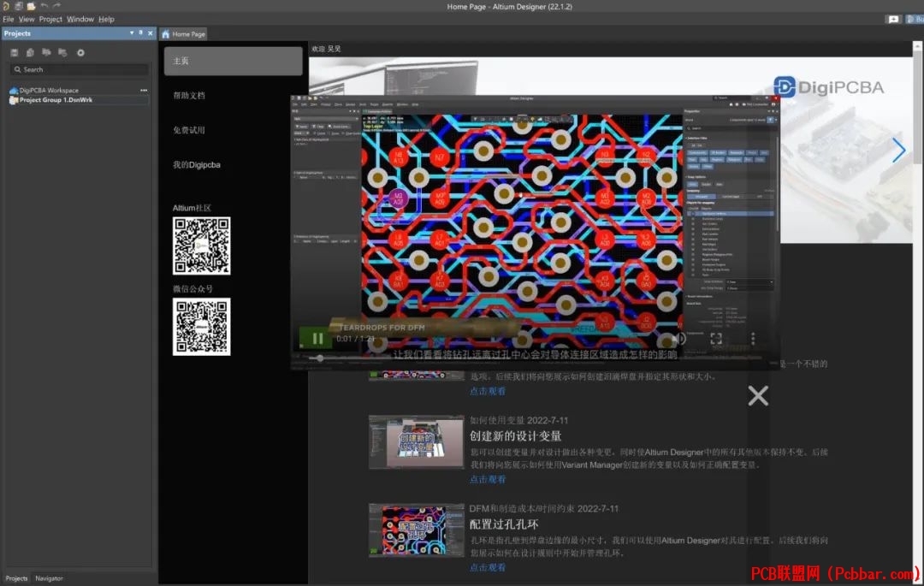This screenshot has height=586, width=924.
Task: Switch to the Navigator tab at bottom
Action: (49, 578)
